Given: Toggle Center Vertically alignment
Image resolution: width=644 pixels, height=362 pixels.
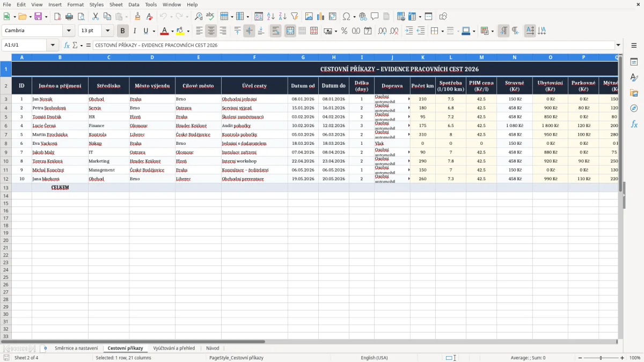Looking at the screenshot, I should click(x=249, y=31).
